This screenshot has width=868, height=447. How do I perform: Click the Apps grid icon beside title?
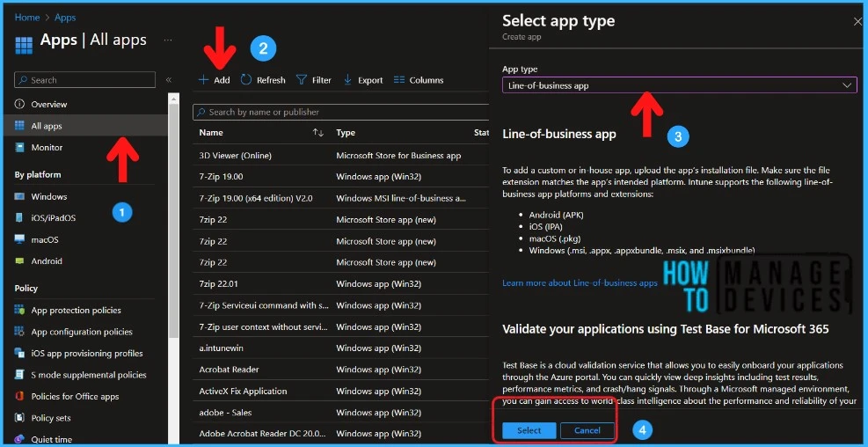point(24,45)
